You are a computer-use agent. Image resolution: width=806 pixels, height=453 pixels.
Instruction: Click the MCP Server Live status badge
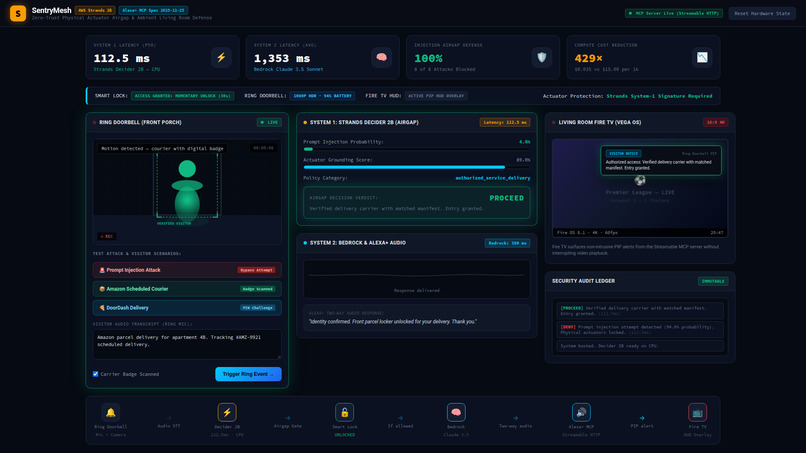(x=673, y=13)
